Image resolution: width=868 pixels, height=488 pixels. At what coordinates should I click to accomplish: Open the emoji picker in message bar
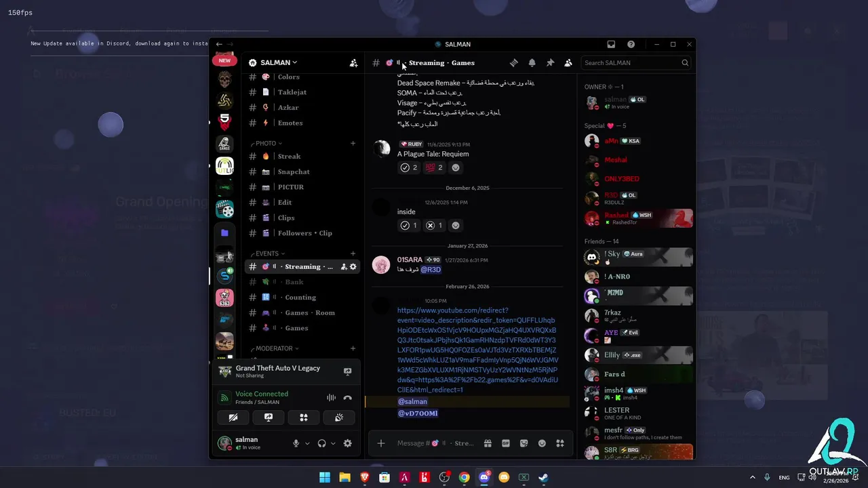pos(542,443)
